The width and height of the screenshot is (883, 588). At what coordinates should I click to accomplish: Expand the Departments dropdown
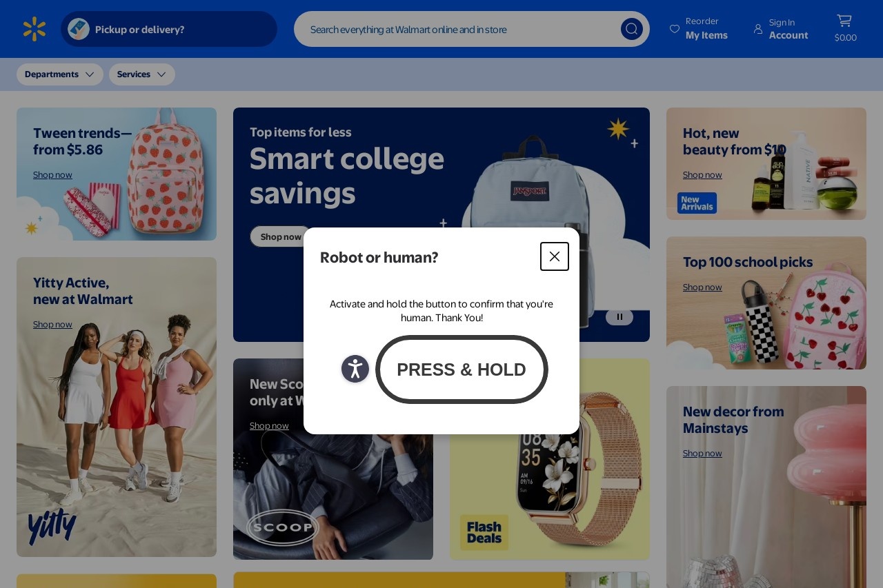[60, 74]
